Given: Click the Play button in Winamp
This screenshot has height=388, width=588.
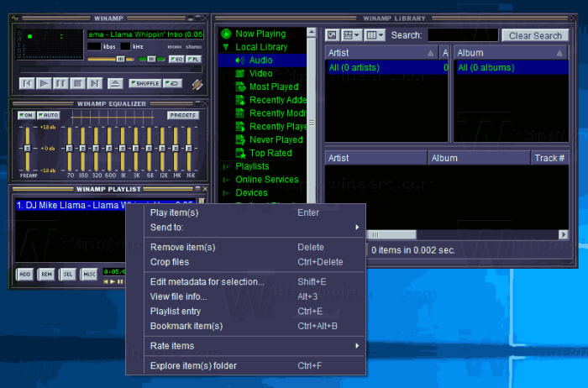Looking at the screenshot, I should pos(44,83).
